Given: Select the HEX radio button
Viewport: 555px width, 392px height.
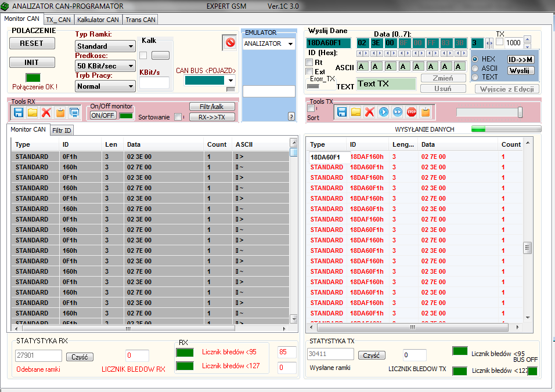Looking at the screenshot, I should click(x=475, y=59).
